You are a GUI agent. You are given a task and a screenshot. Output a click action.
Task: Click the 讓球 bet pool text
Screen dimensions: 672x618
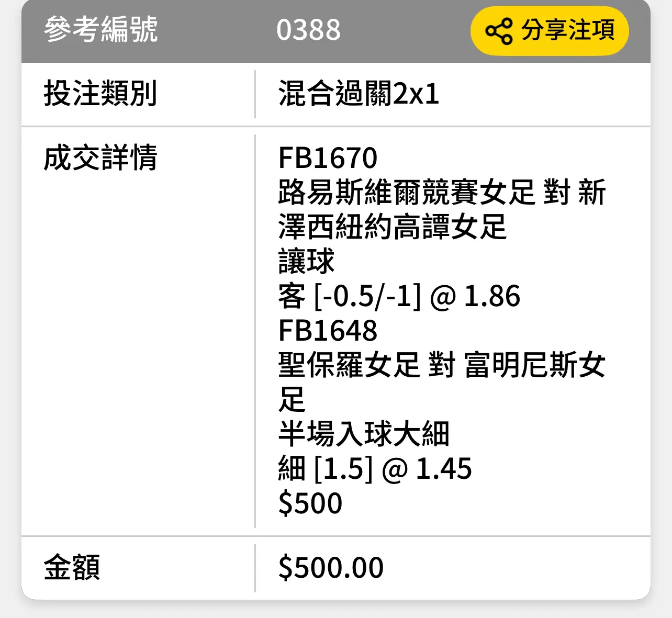click(306, 261)
